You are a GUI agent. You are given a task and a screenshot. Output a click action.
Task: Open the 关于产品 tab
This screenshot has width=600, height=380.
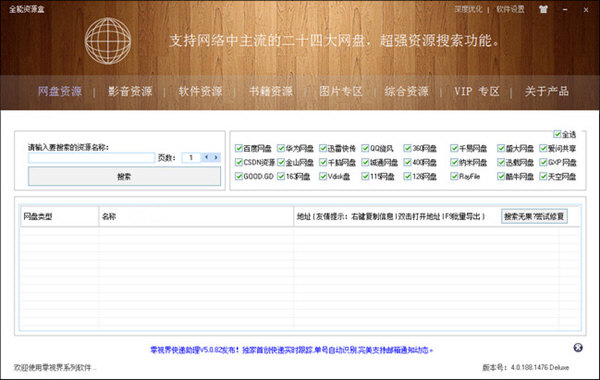(x=547, y=91)
